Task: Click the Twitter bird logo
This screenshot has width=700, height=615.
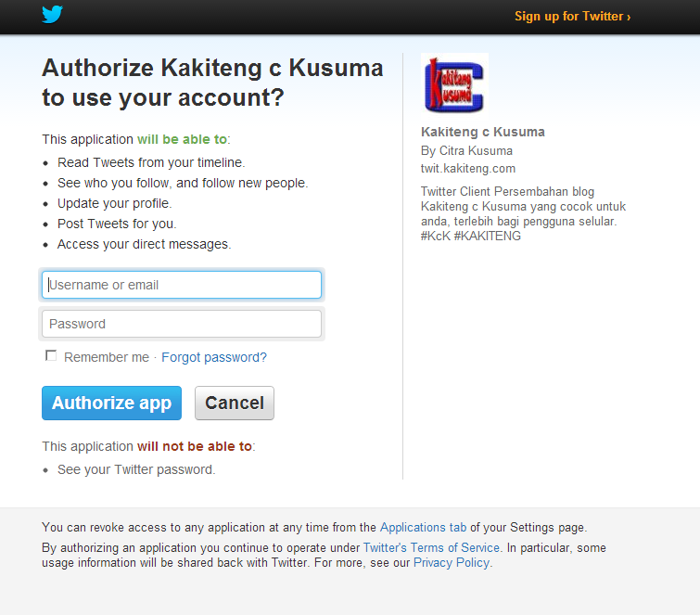Action: (52, 15)
